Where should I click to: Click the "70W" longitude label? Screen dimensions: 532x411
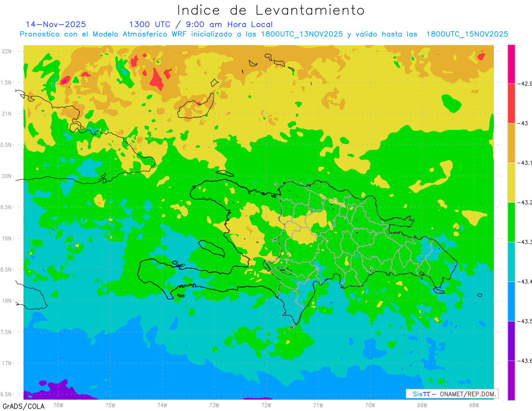pyautogui.click(x=370, y=405)
